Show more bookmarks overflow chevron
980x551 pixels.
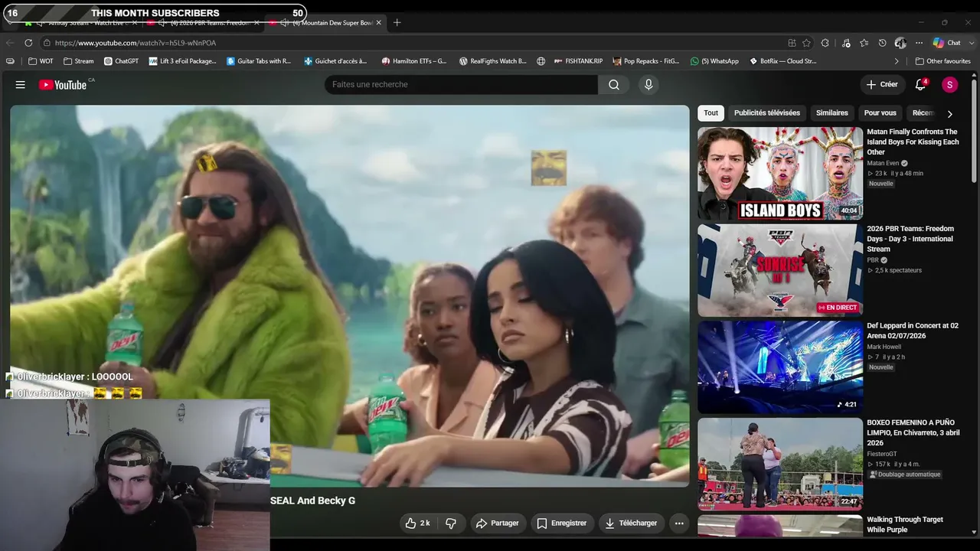pos(897,61)
